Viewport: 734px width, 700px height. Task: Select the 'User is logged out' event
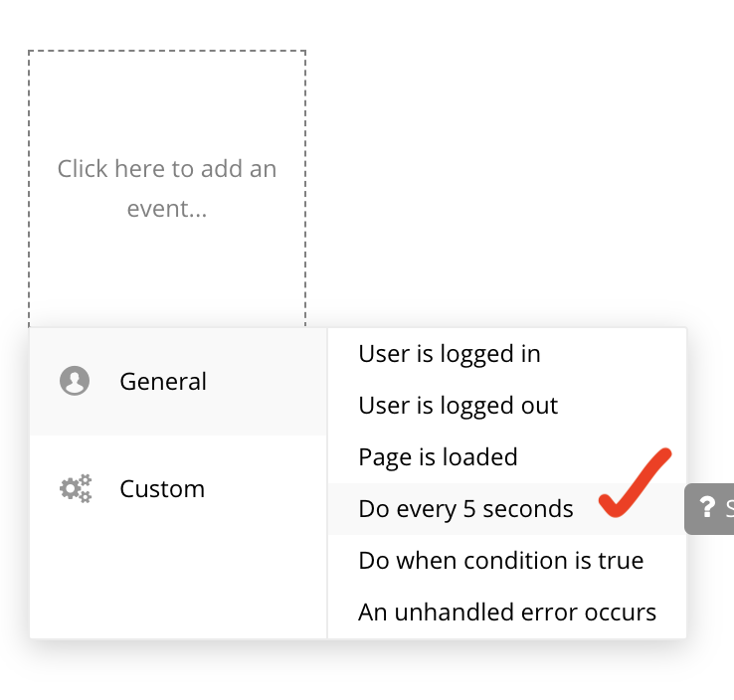(458, 405)
